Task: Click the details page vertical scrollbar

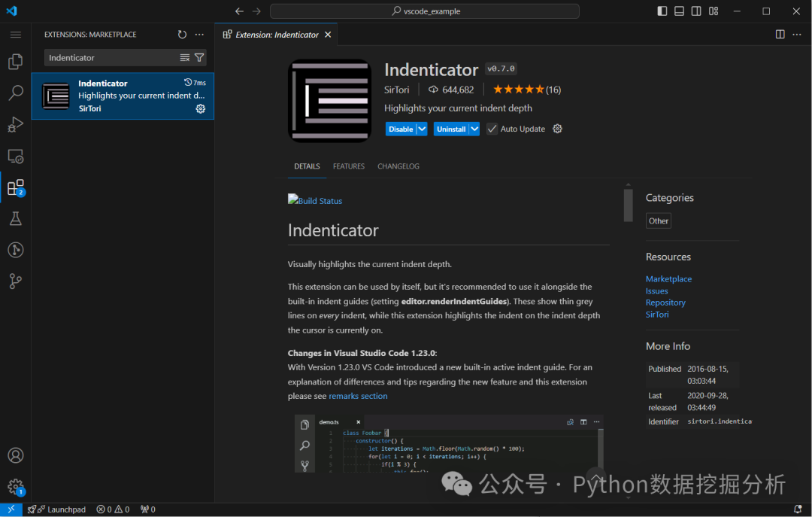Action: (x=628, y=205)
